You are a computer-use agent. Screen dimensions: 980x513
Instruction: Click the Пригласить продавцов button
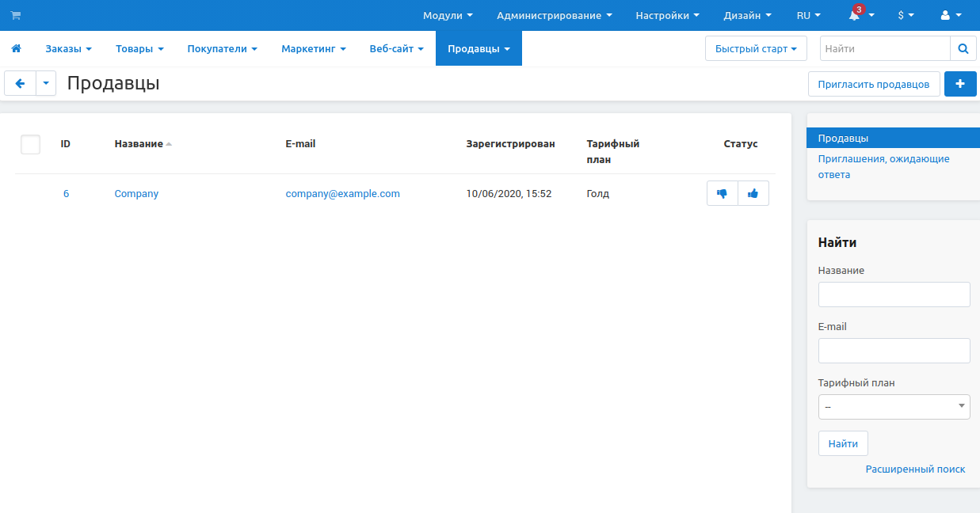pyautogui.click(x=873, y=84)
